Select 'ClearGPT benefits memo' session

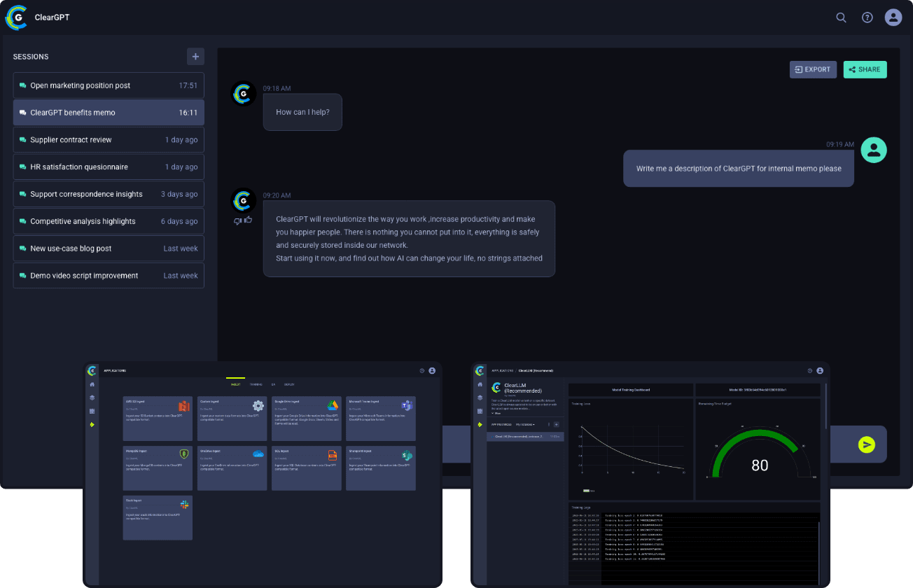[x=109, y=112]
